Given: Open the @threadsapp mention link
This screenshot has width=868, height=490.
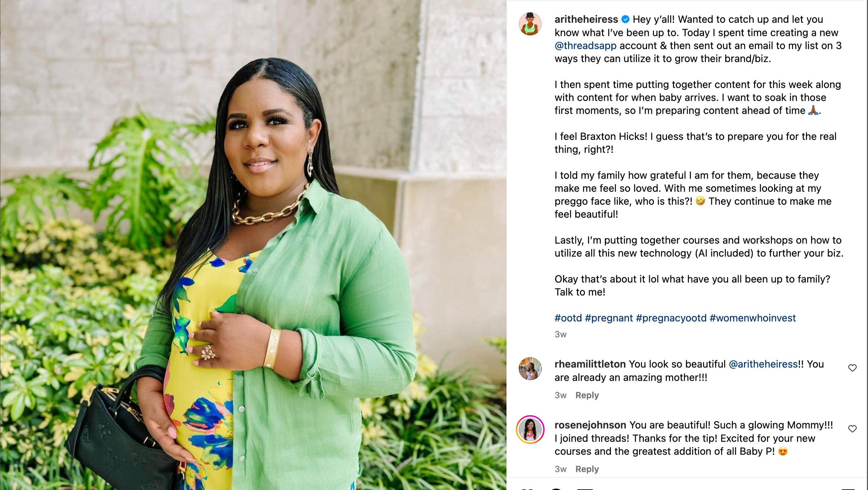Looking at the screenshot, I should tap(585, 46).
